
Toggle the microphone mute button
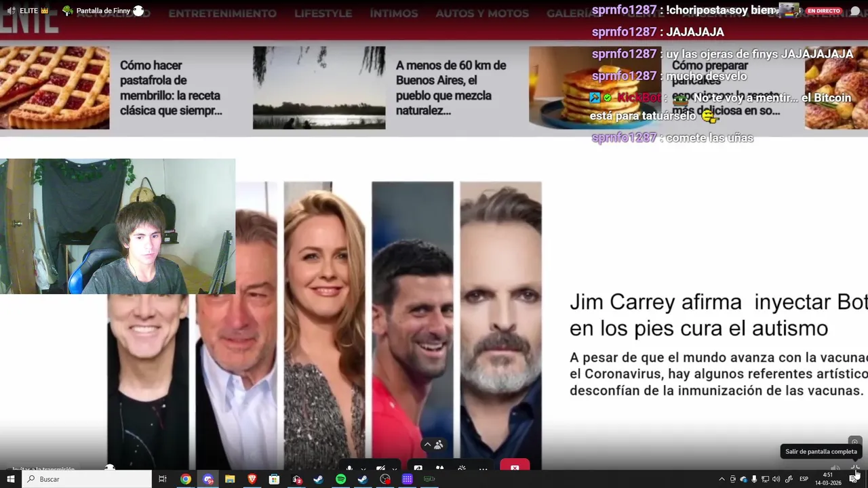[x=349, y=467]
